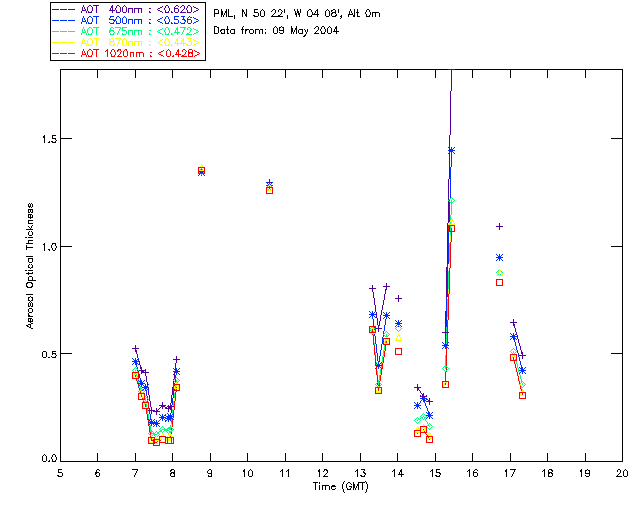Click the x-axis tick label 15
The image size is (640, 512).
point(435,473)
